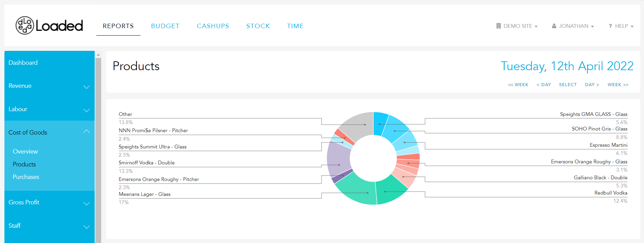Click the 12.4% value under Redbull Vodka
The image size is (644, 243).
620,201
